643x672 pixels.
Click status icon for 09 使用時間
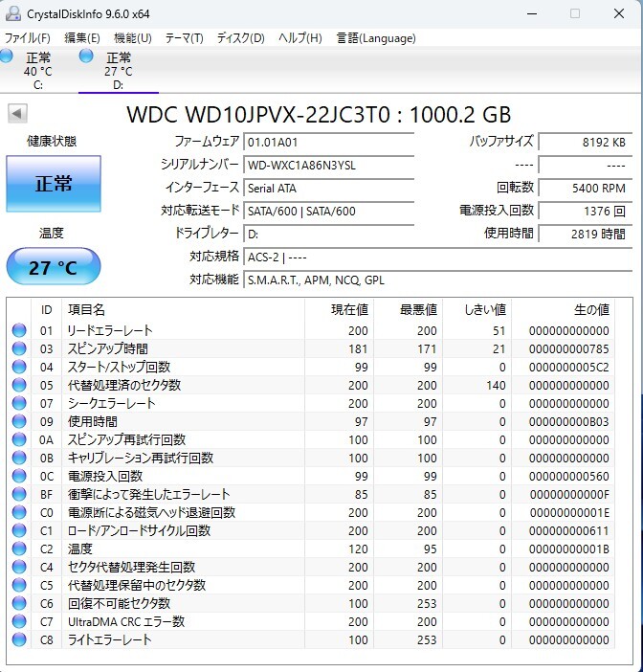pyautogui.click(x=19, y=421)
